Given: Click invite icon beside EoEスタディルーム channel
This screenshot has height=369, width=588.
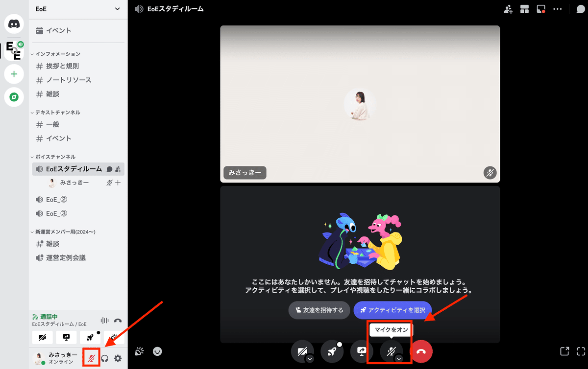Looking at the screenshot, I should click(x=118, y=169).
